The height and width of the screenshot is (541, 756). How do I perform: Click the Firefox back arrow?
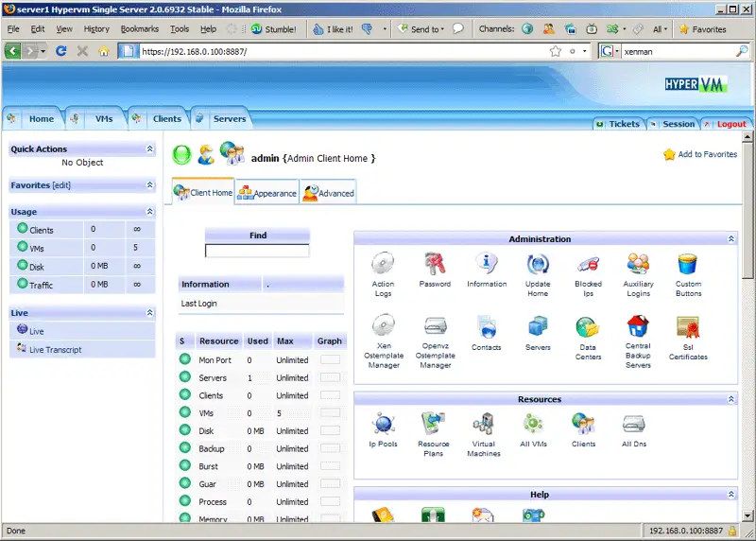click(13, 51)
